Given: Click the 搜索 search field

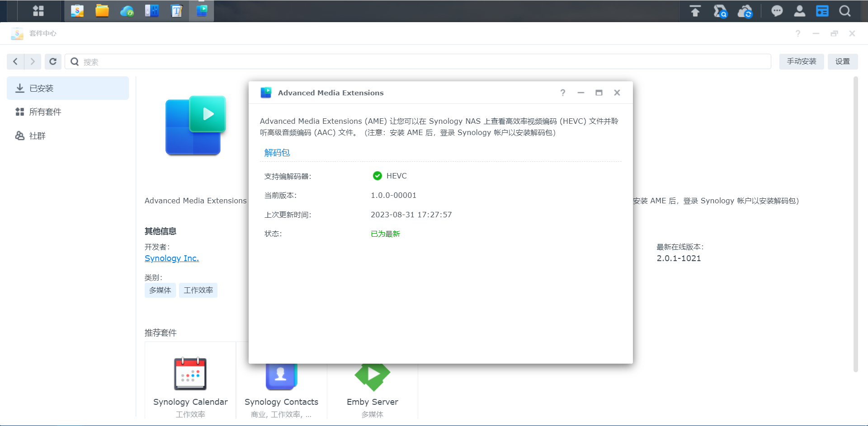Looking at the screenshot, I should pos(418,61).
